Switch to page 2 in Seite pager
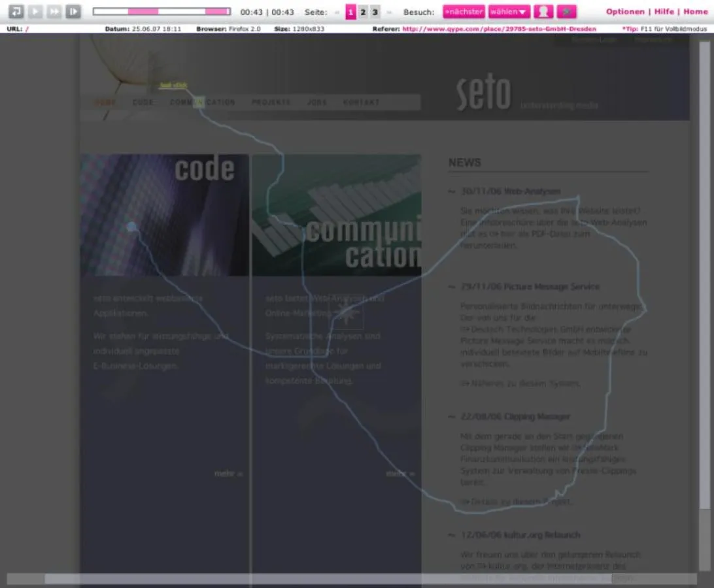714x588 pixels. 363,12
